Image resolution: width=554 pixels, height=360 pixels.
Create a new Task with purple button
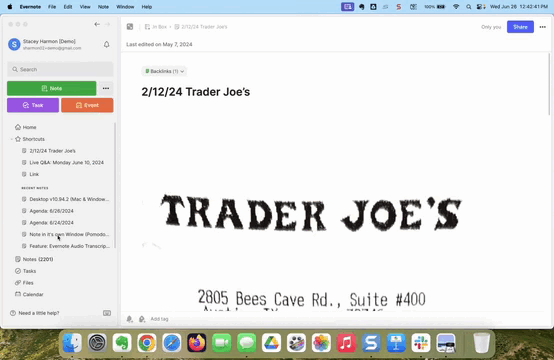coord(33,105)
